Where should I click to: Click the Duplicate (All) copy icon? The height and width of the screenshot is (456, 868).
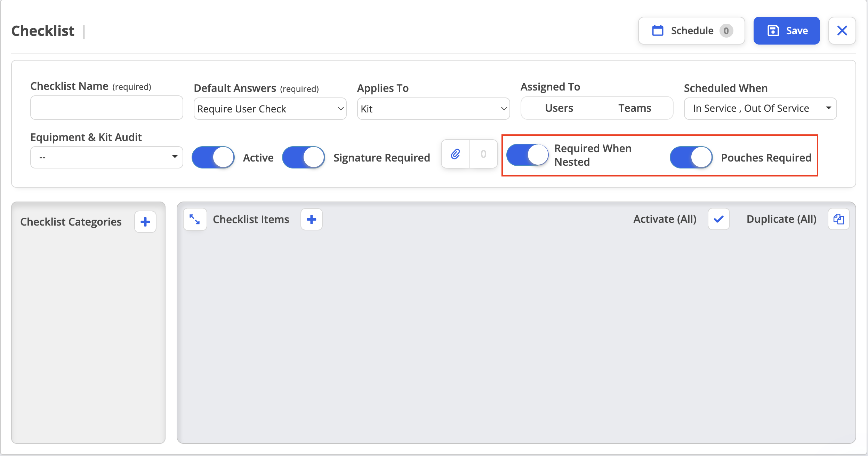(838, 219)
